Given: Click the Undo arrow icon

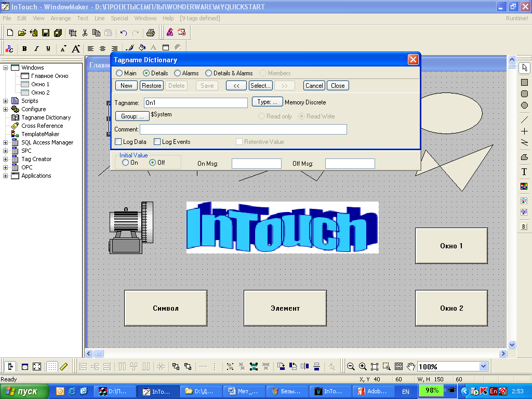Looking at the screenshot, I should click(x=124, y=33).
